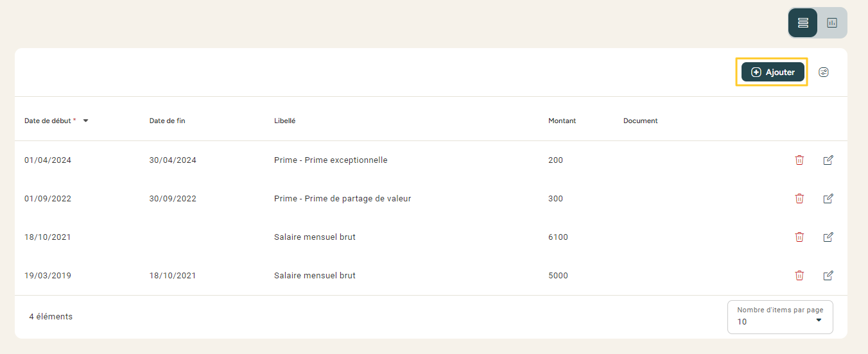
Task: Click the Document column header
Action: pyautogui.click(x=640, y=121)
